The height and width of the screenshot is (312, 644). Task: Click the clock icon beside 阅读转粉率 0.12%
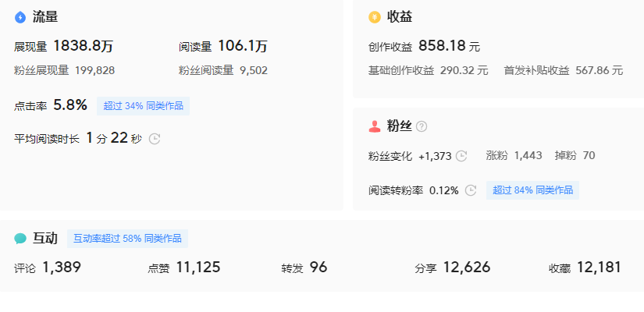point(471,190)
